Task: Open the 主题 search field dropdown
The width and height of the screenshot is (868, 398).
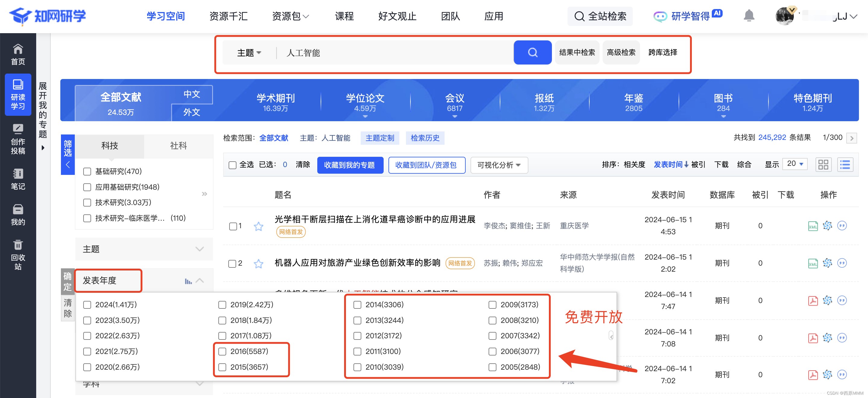Action: [249, 52]
